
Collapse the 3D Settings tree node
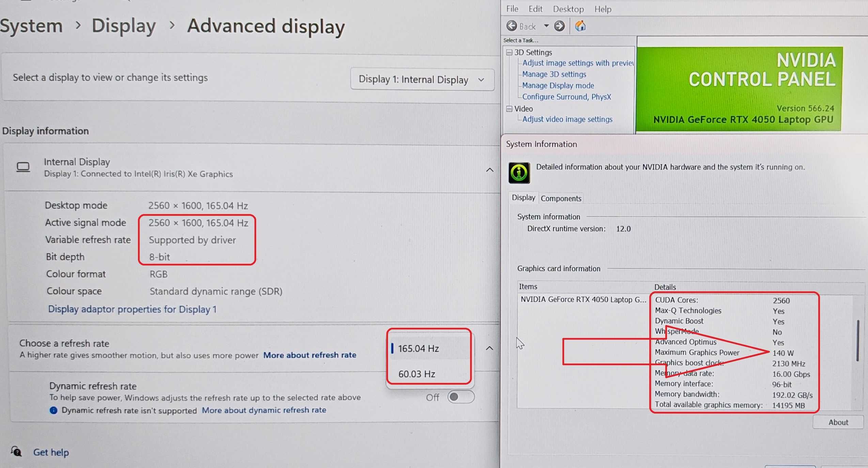509,52
